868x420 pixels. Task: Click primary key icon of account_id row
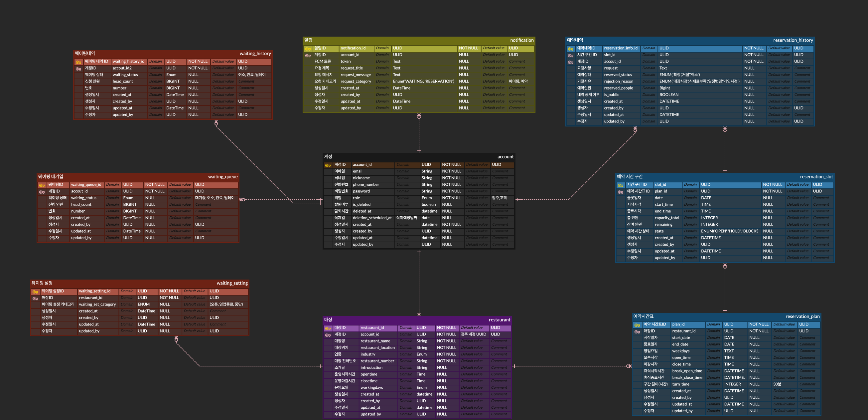click(328, 165)
